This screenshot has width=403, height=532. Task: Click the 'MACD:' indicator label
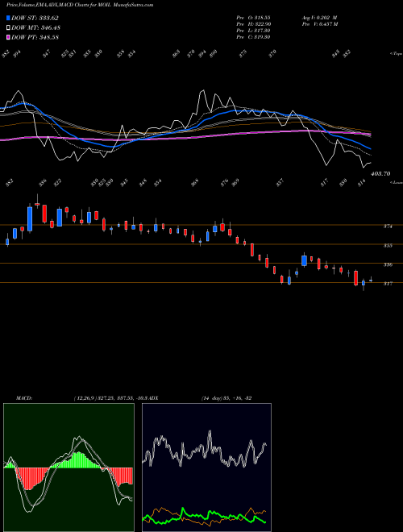(x=24, y=398)
